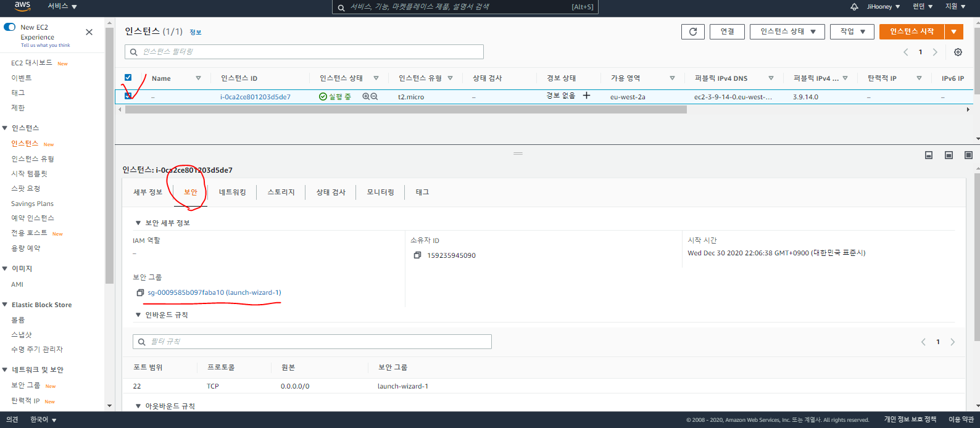The height and width of the screenshot is (428, 980).
Task: Open the launch instance split arrow
Action: tap(954, 31)
